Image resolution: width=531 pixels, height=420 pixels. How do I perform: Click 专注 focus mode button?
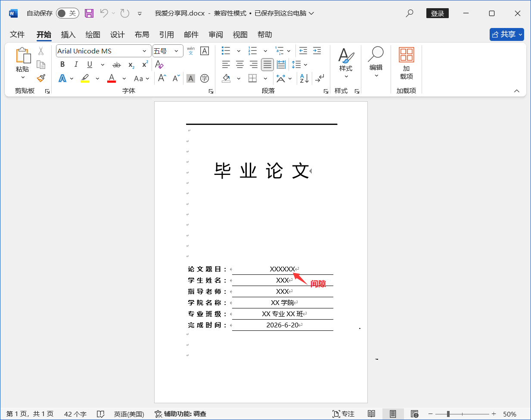[344, 414]
